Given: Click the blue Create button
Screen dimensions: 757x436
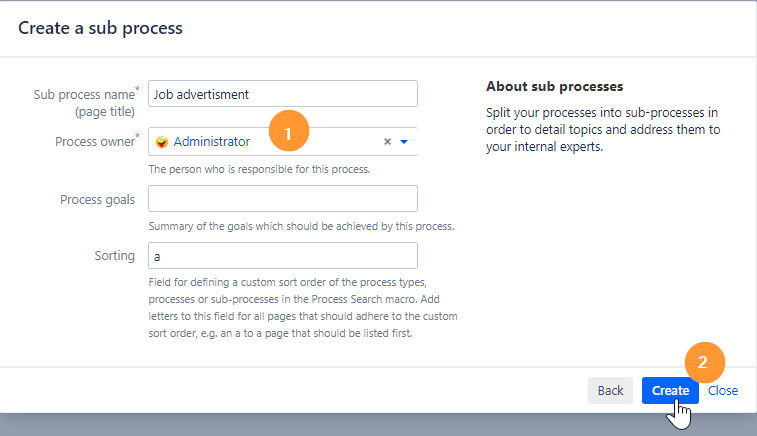Looking at the screenshot, I should tap(669, 391).
